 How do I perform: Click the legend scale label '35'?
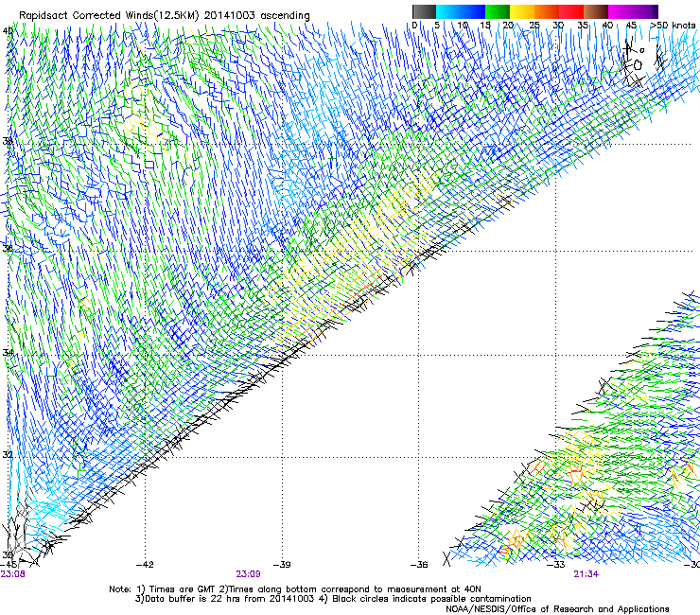pyautogui.click(x=583, y=26)
